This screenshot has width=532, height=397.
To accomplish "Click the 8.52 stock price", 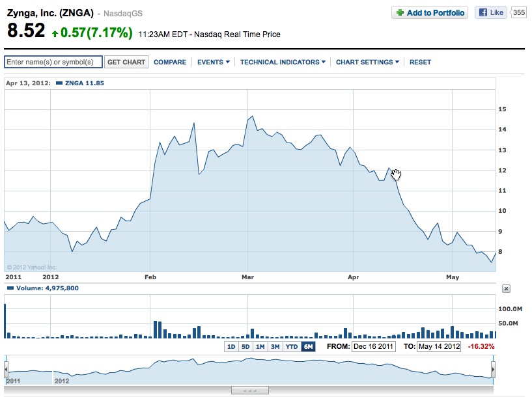I will 26,30.
